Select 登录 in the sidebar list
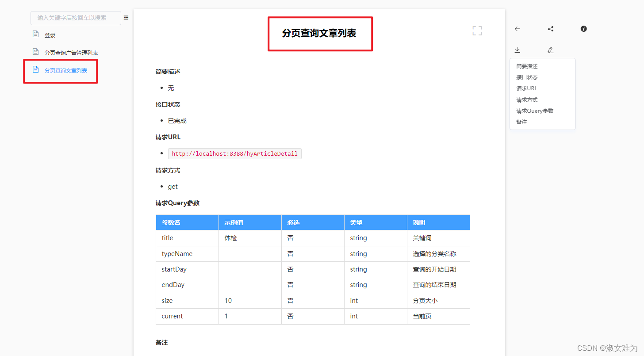The width and height of the screenshot is (644, 356). (x=50, y=34)
